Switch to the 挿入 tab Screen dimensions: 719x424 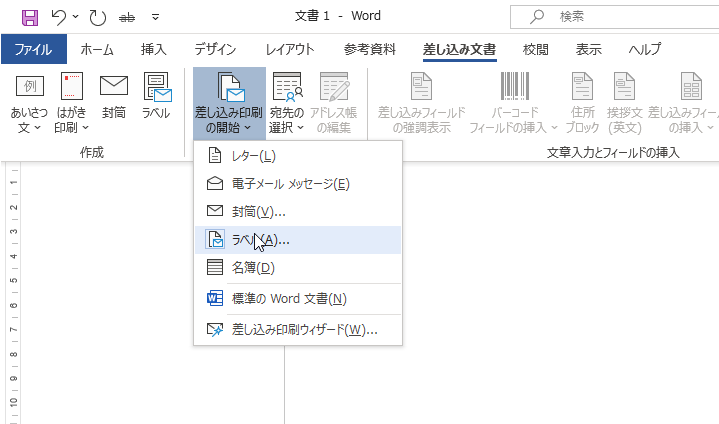(x=154, y=49)
